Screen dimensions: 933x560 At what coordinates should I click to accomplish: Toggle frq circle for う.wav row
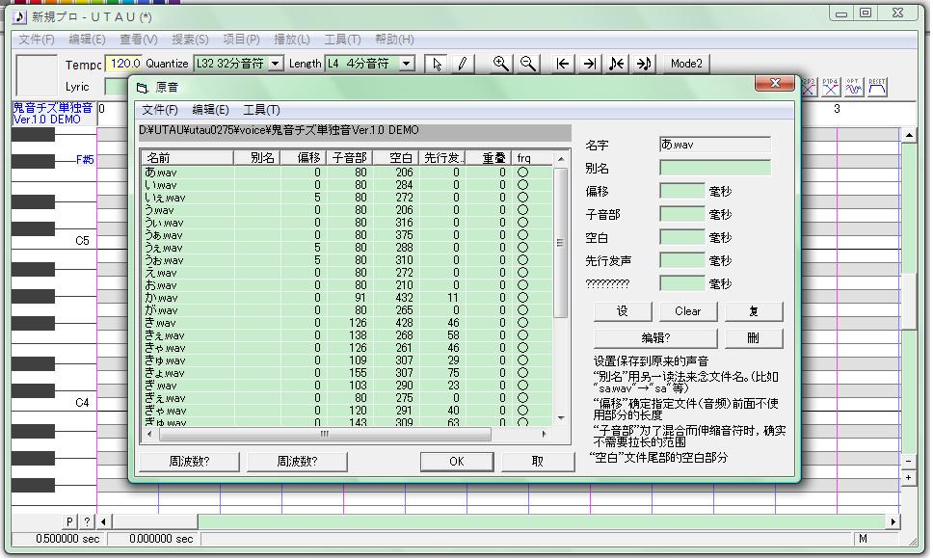[522, 209]
